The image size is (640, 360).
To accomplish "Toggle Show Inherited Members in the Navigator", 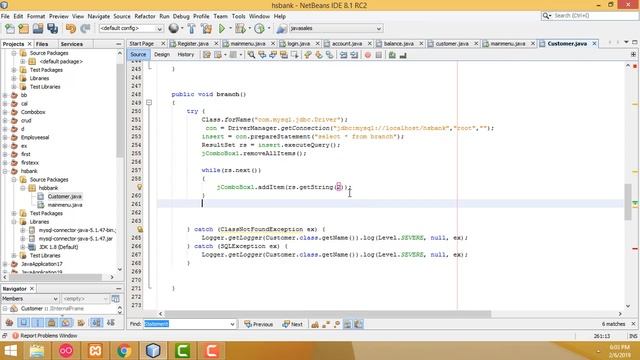I will click(9, 323).
